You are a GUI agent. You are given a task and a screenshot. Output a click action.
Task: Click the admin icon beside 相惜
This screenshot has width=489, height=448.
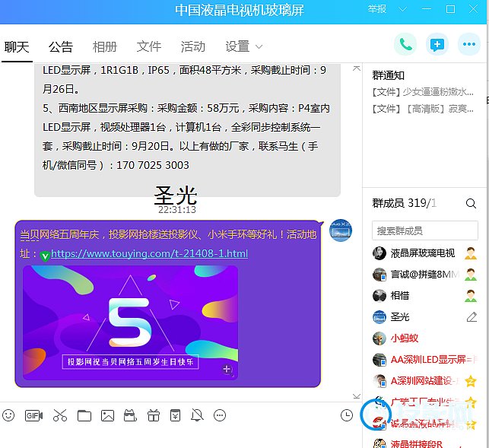click(x=470, y=296)
